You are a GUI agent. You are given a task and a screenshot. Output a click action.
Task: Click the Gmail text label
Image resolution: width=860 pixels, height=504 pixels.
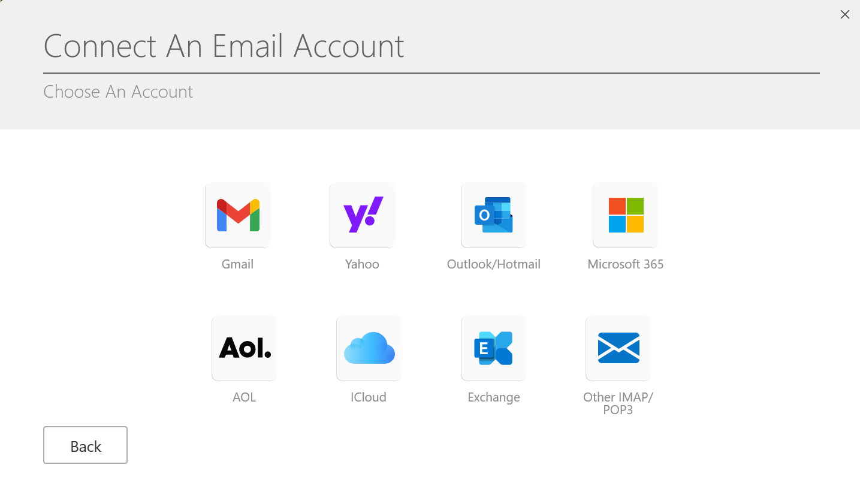(237, 264)
